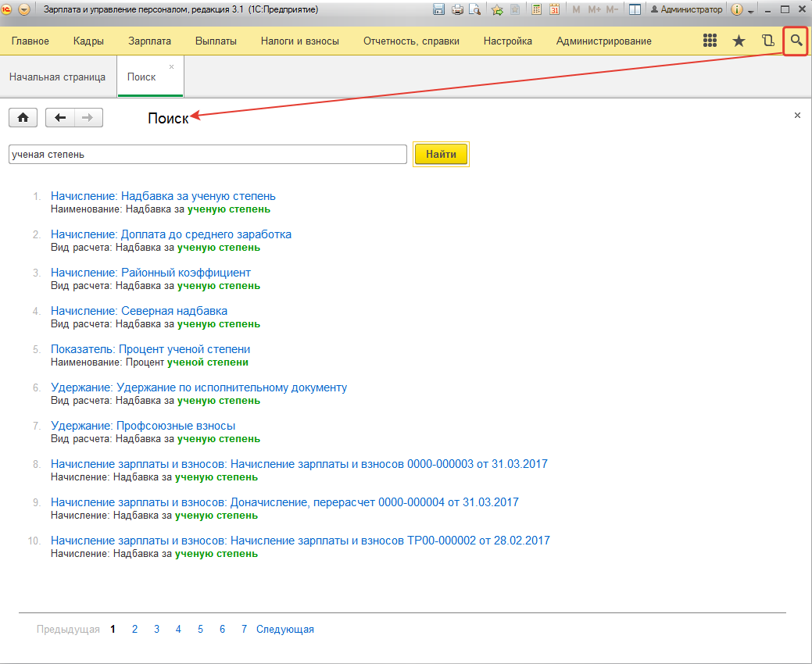This screenshot has height=664, width=812.
Task: Go to results page 2
Action: [x=134, y=630]
